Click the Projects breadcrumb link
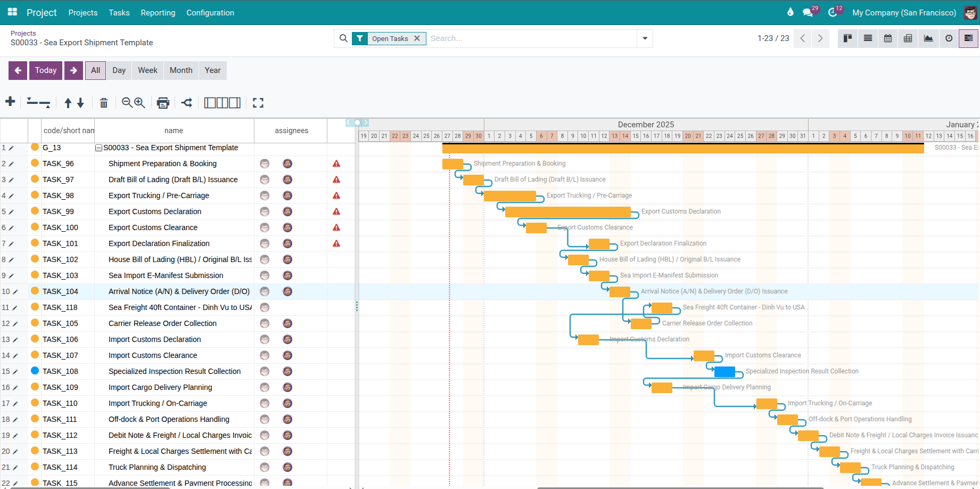Viewport: 980px width, 489px height. click(23, 33)
